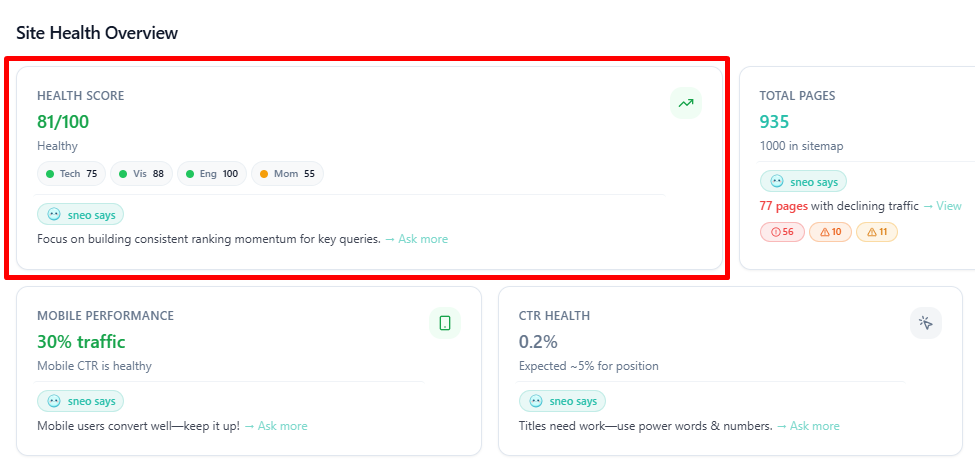The image size is (975, 470).
Task: Click the mobile phone icon in Mobile Performance
Action: [x=445, y=323]
